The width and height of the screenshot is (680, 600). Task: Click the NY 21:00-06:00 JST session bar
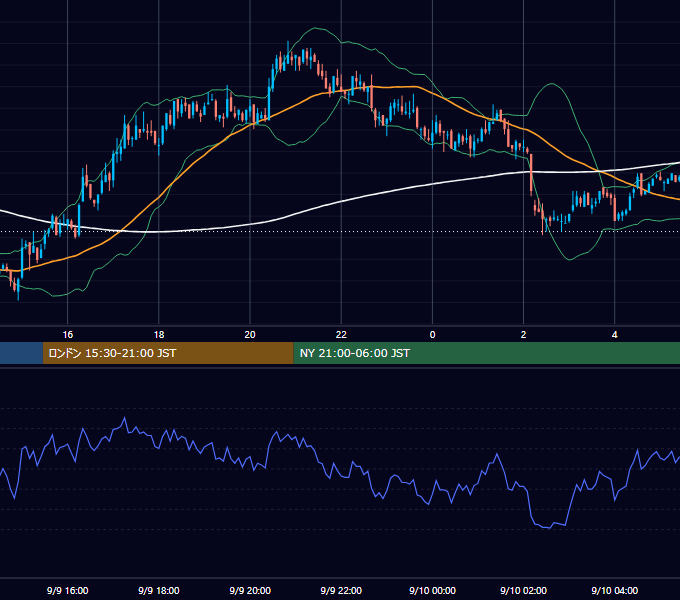pyautogui.click(x=487, y=353)
